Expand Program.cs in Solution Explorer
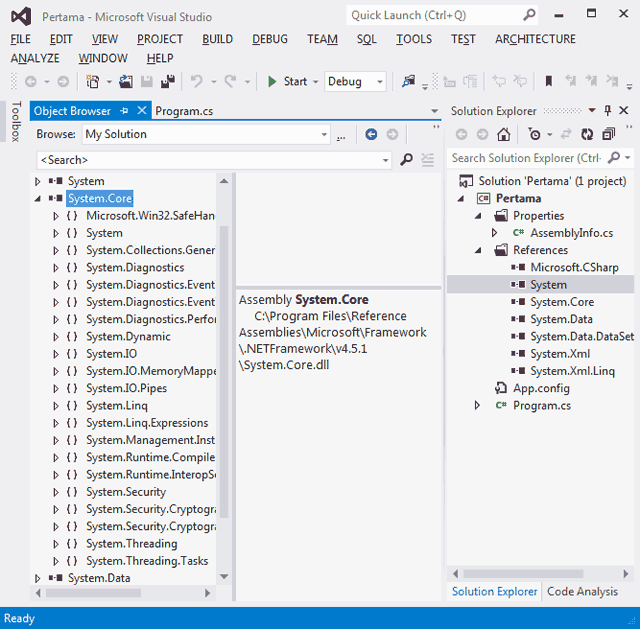Image resolution: width=640 pixels, height=629 pixels. tap(477, 406)
